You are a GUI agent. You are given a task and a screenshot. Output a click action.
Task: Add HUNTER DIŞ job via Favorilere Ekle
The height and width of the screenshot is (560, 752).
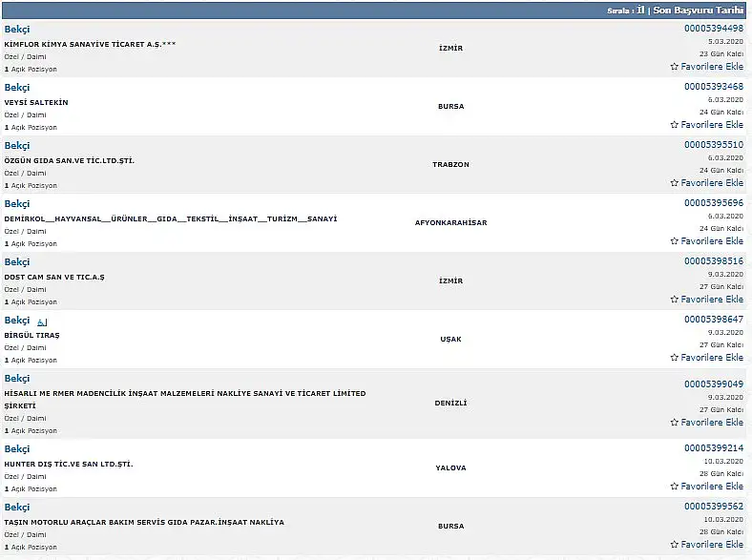click(712, 487)
